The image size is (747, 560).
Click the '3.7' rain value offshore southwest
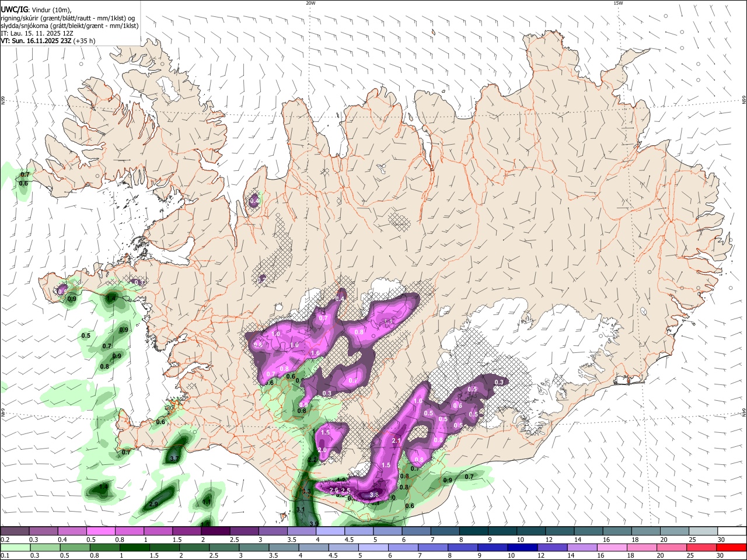174,459
